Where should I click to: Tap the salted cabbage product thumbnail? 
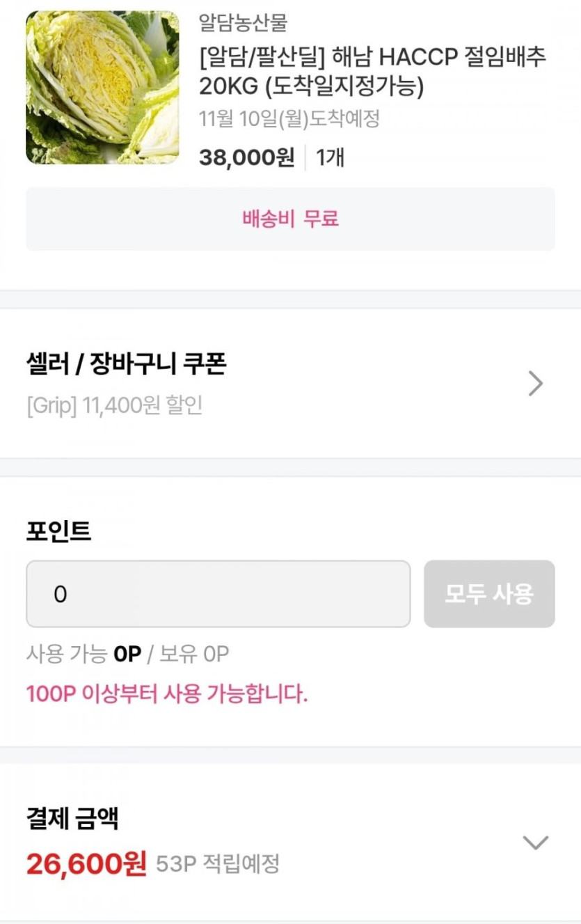102,88
